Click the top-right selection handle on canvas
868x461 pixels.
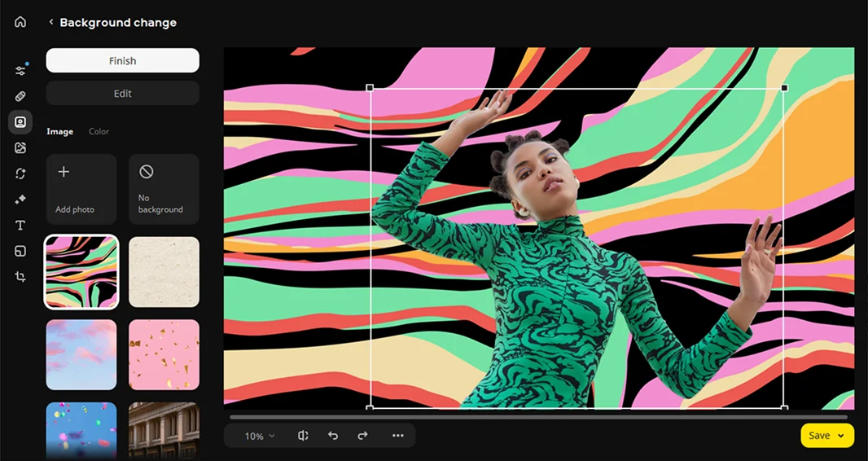click(784, 88)
